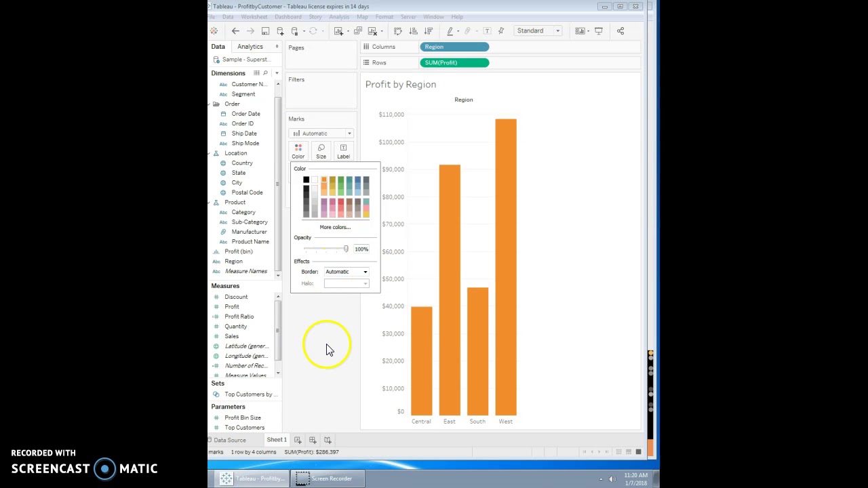
Task: Click the SUM(Profit) pill on Rows
Action: click(454, 62)
